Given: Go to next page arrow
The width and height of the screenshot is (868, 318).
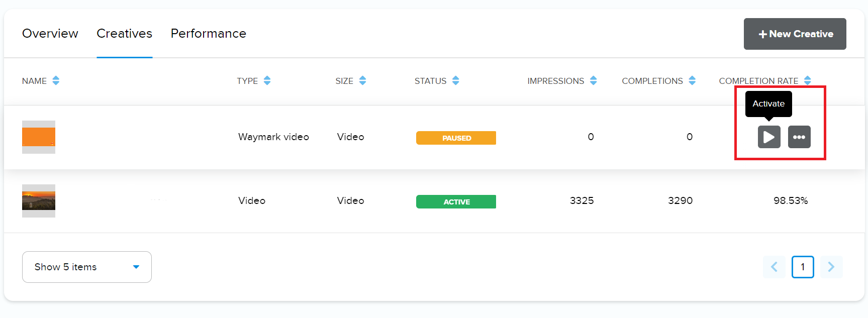Looking at the screenshot, I should [831, 267].
